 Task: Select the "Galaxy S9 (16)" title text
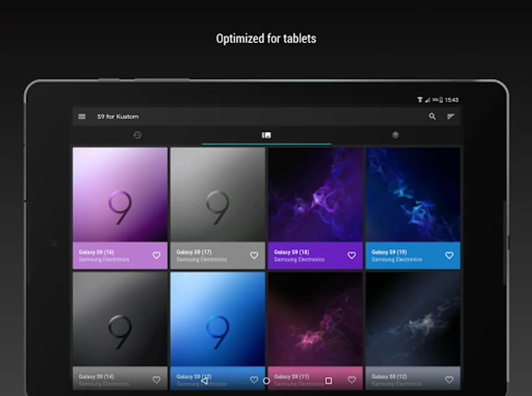tap(96, 252)
